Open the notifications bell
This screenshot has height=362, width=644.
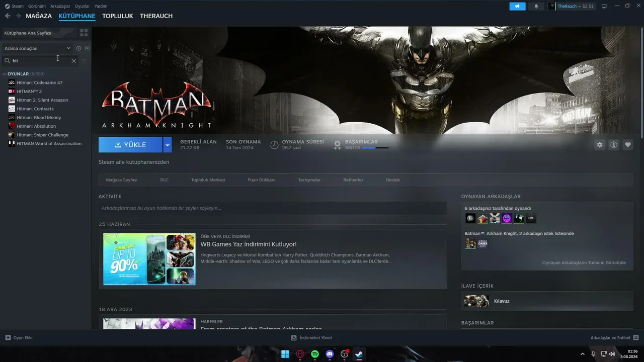(536, 6)
